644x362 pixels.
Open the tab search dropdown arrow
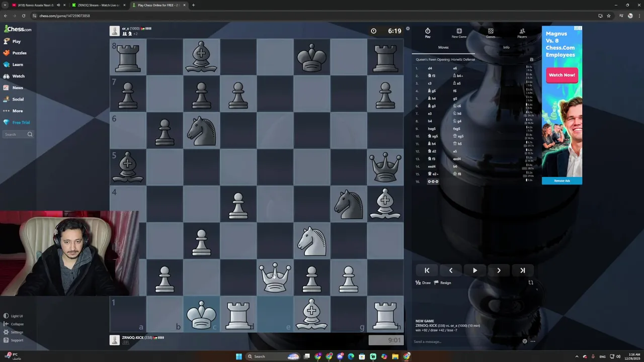(x=5, y=5)
